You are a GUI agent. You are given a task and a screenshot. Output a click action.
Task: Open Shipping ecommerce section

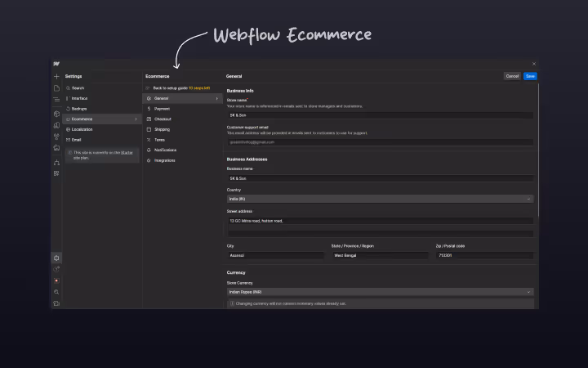coord(182,129)
